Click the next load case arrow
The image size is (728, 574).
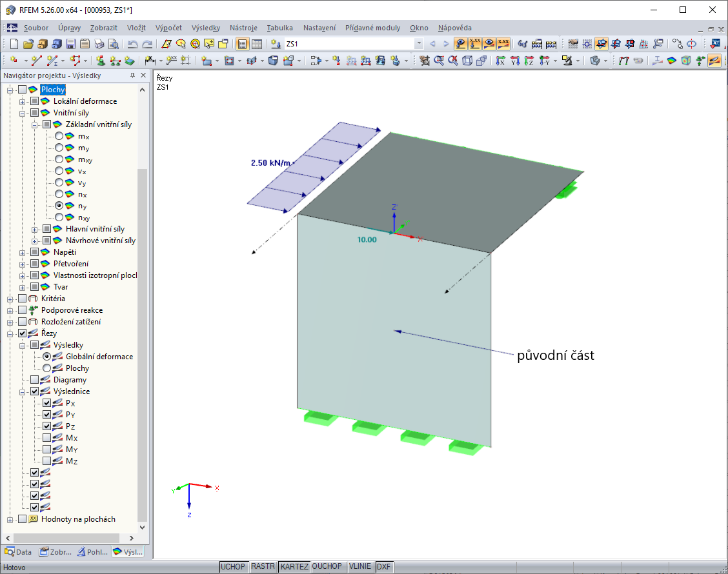446,44
